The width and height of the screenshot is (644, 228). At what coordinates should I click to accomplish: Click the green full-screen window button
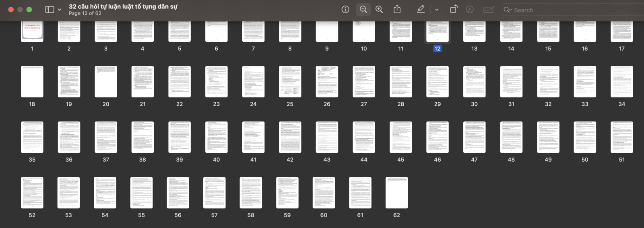pyautogui.click(x=29, y=10)
